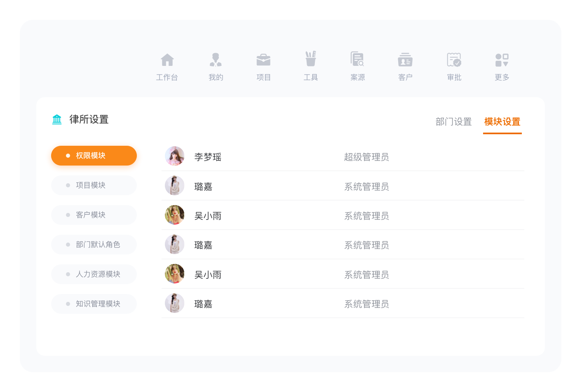Click the 律所设置 building icon
The width and height of the screenshot is (582, 392).
(57, 119)
